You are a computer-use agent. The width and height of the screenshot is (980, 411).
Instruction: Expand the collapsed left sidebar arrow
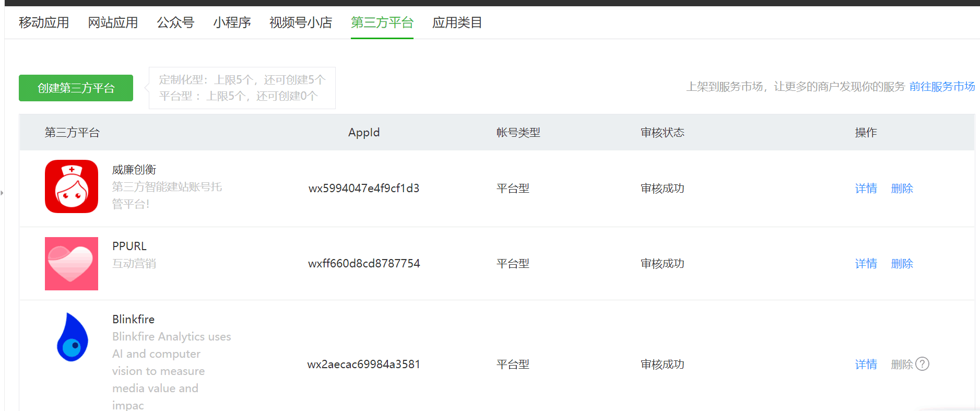2,193
